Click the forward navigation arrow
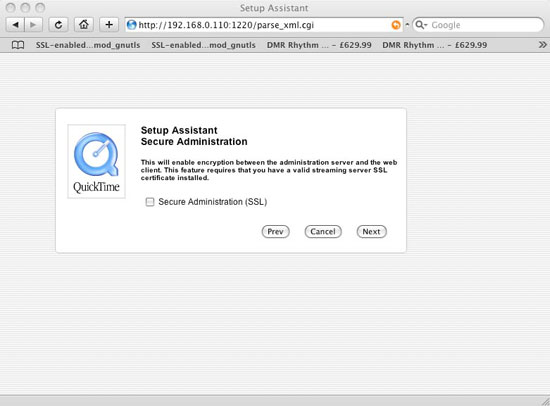 (33, 25)
